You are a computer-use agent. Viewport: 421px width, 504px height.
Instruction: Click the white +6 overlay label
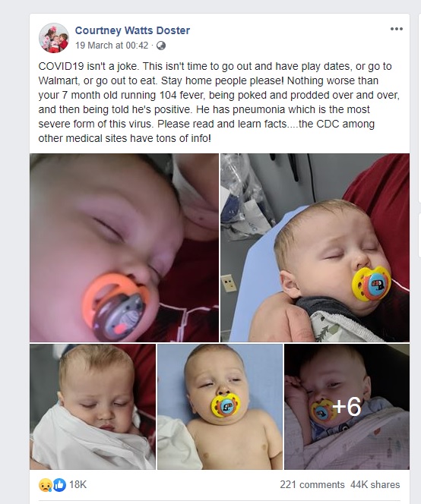347,407
